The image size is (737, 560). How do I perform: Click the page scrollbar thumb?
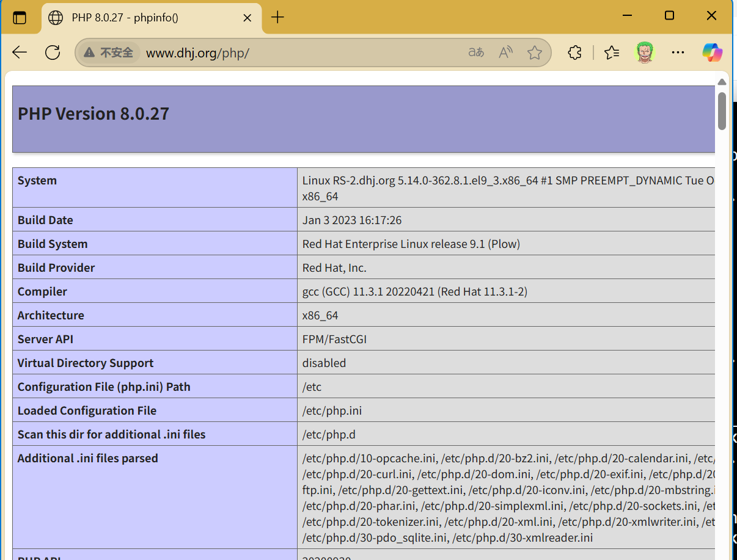click(722, 111)
